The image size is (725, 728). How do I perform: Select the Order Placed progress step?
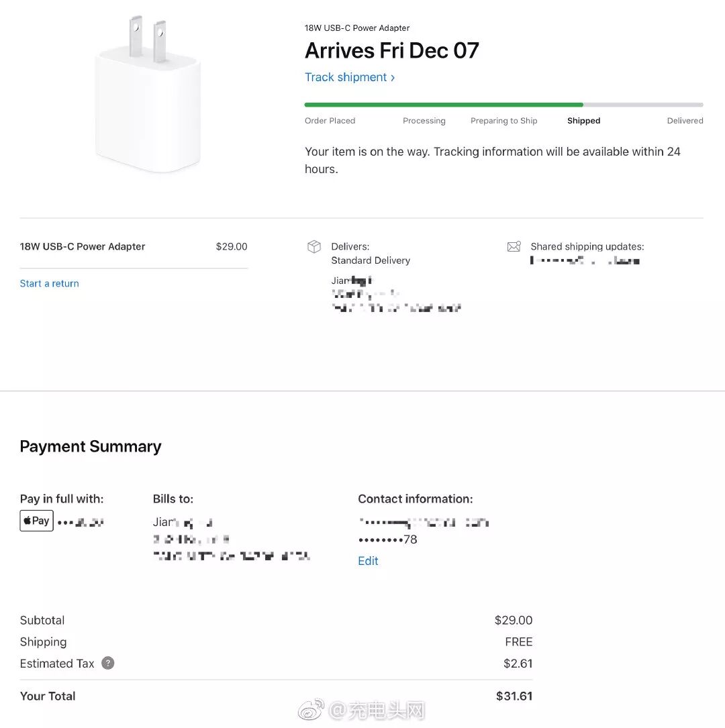(330, 121)
